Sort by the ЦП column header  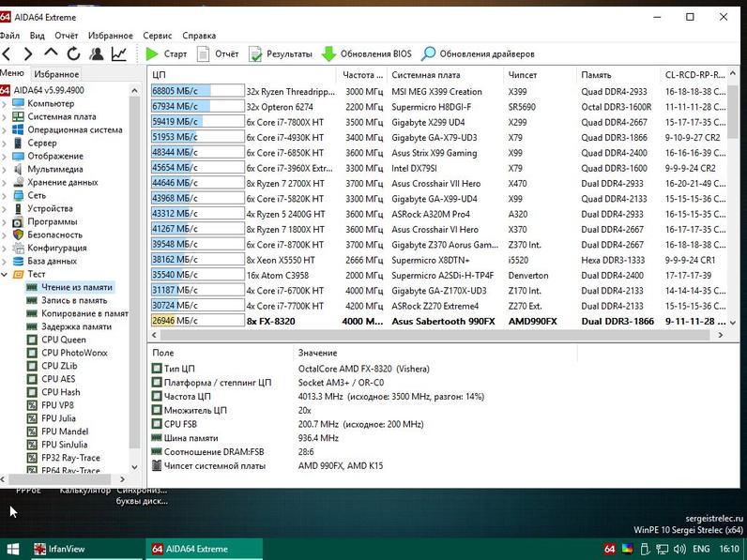pos(242,75)
